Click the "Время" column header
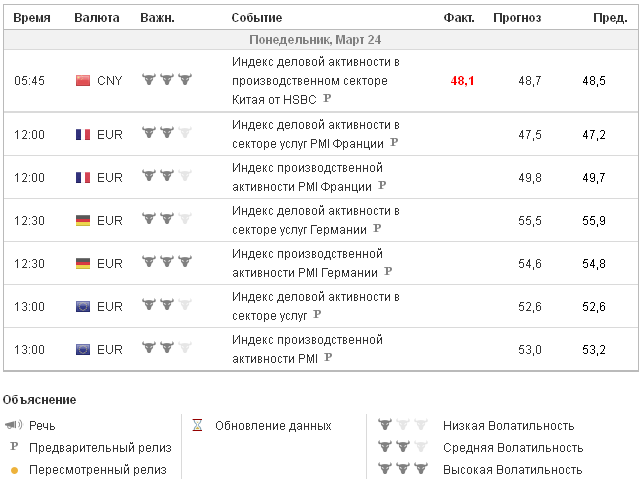 point(32,18)
